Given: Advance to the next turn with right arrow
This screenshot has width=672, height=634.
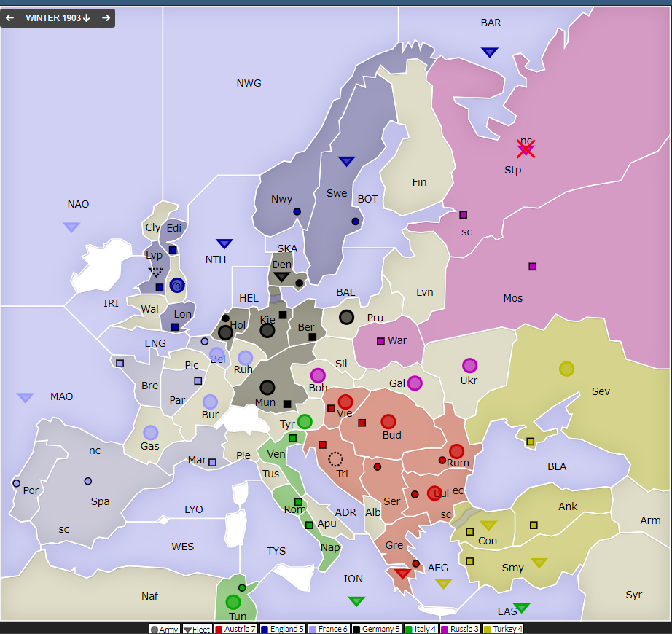Looking at the screenshot, I should pyautogui.click(x=106, y=18).
